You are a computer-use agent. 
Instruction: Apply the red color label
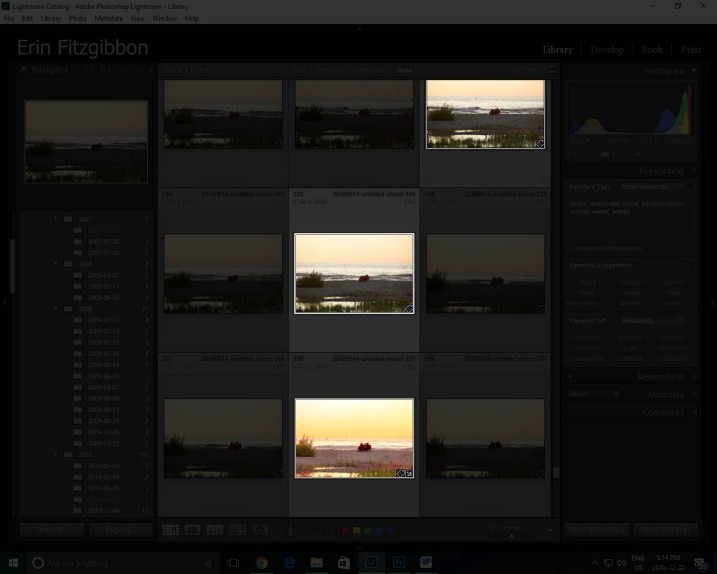346,530
